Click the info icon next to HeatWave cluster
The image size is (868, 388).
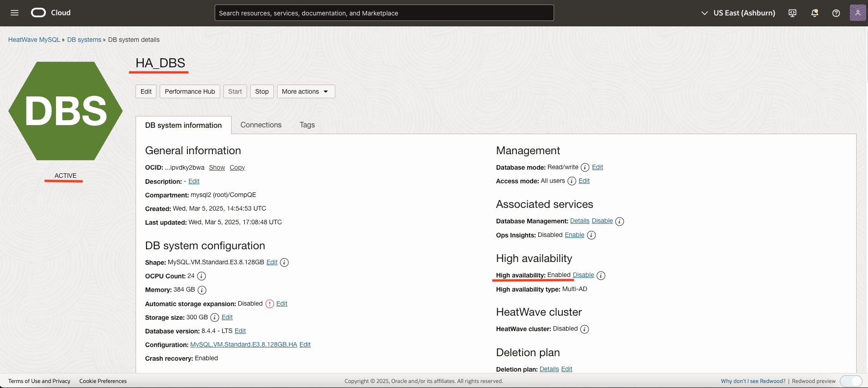click(585, 329)
